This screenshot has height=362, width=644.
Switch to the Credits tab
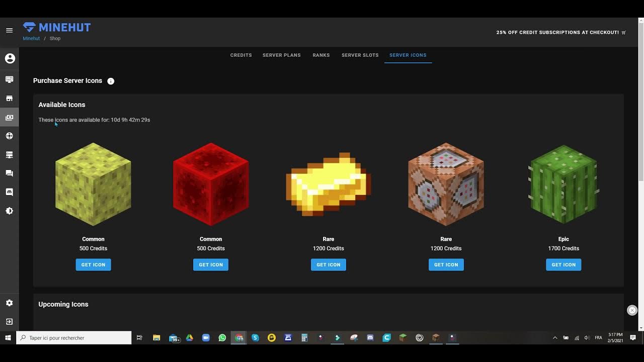coord(241,55)
